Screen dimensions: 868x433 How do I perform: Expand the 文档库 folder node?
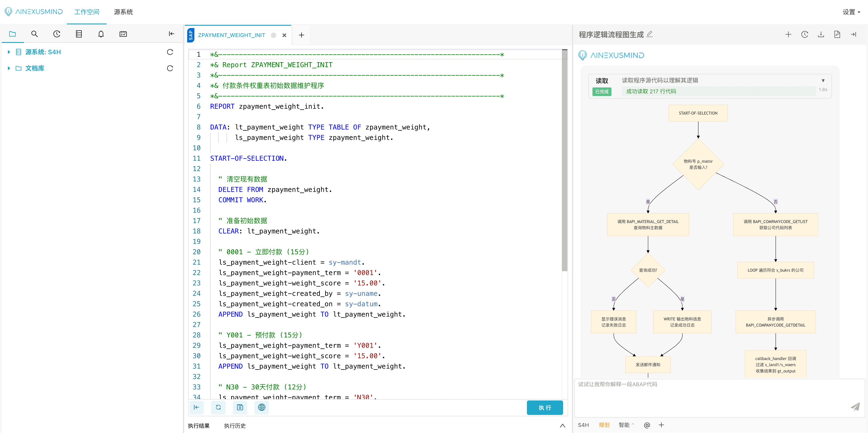tap(9, 68)
